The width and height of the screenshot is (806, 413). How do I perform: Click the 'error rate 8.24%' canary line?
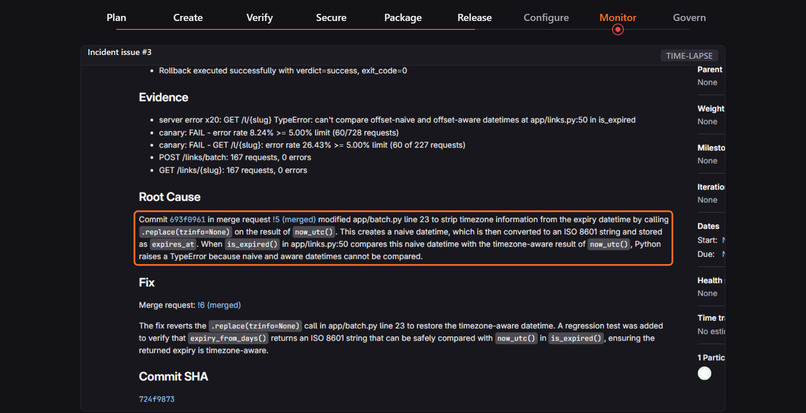coord(279,132)
